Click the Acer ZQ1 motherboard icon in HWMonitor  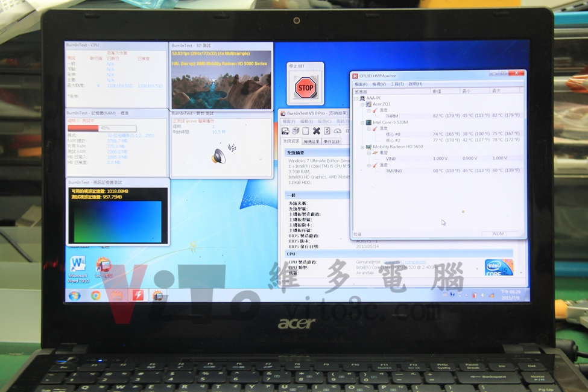pyautogui.click(x=368, y=104)
